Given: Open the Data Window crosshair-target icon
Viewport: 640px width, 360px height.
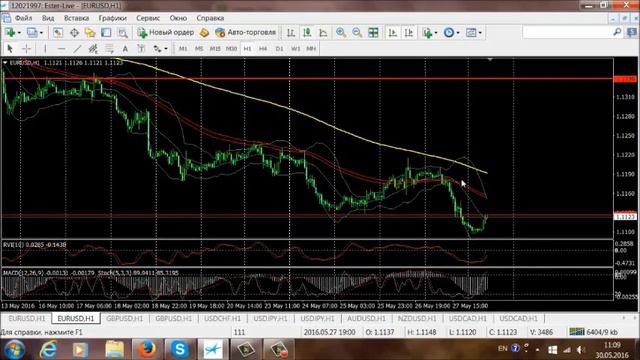Looking at the screenshot, I should pyautogui.click(x=74, y=33).
